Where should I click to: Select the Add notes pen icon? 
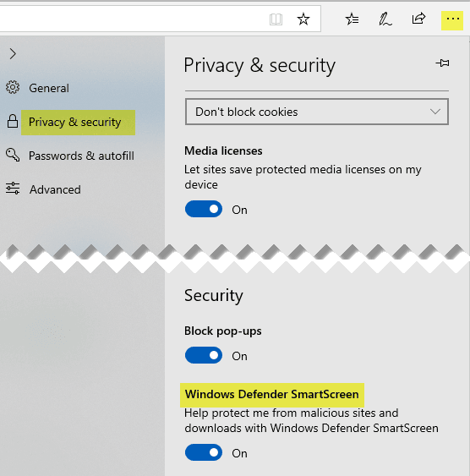pyautogui.click(x=385, y=19)
